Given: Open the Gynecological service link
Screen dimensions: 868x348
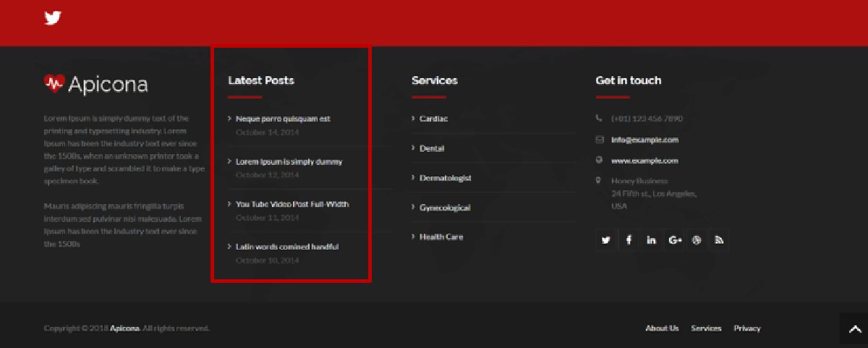Looking at the screenshot, I should click(x=445, y=208).
